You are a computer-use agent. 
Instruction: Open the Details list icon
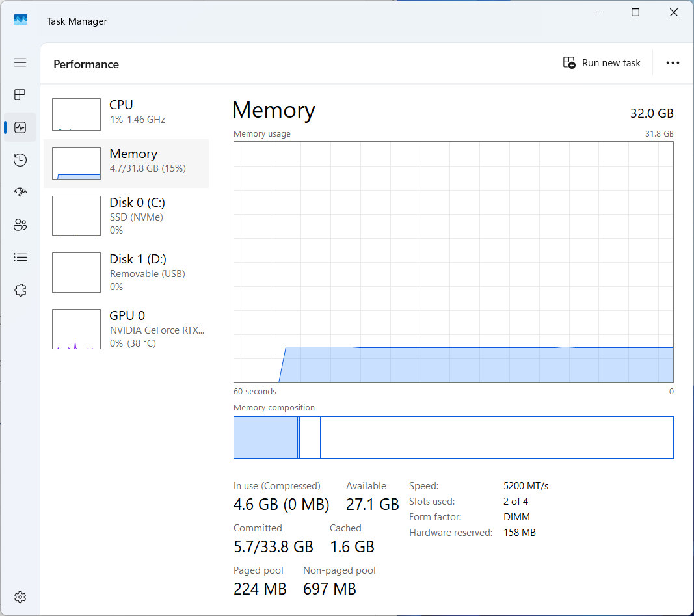[20, 258]
